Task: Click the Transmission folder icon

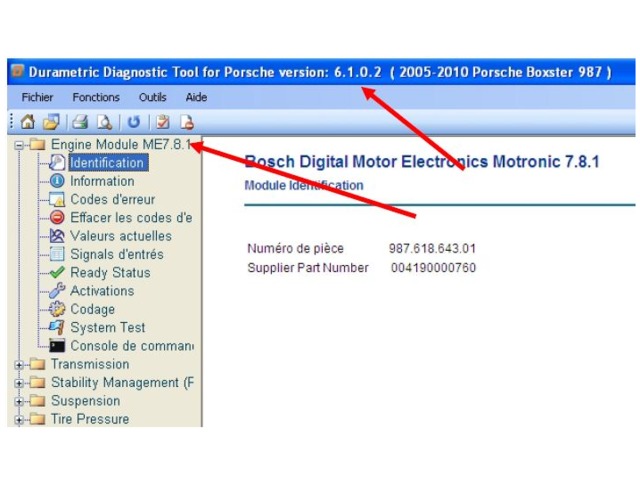Action: (x=37, y=364)
